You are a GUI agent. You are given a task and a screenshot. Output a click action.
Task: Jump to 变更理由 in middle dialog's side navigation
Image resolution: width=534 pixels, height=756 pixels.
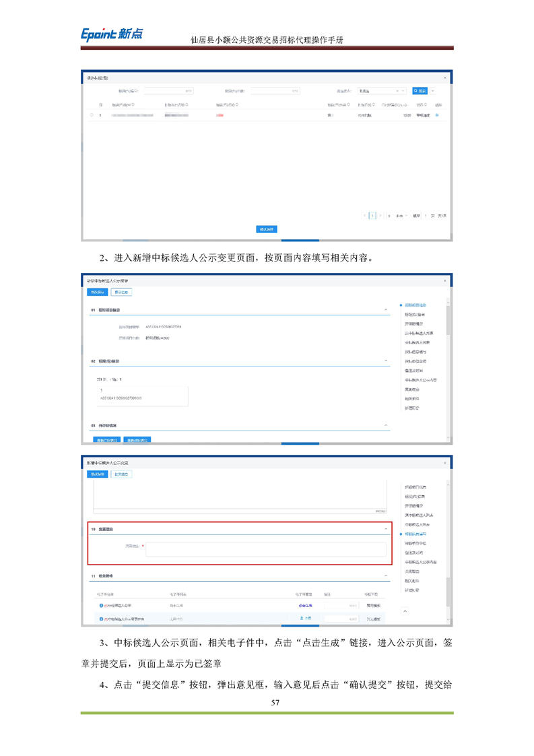(x=411, y=389)
